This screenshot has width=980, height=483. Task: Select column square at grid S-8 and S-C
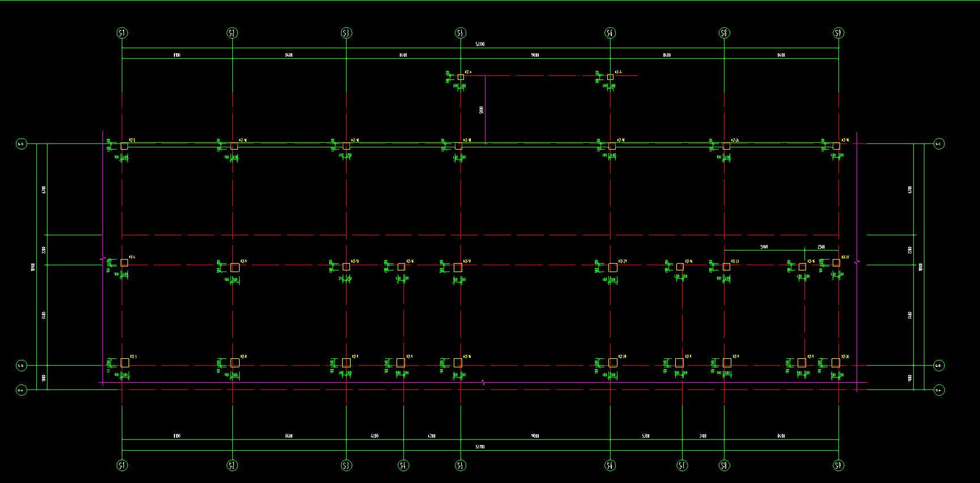tap(726, 146)
